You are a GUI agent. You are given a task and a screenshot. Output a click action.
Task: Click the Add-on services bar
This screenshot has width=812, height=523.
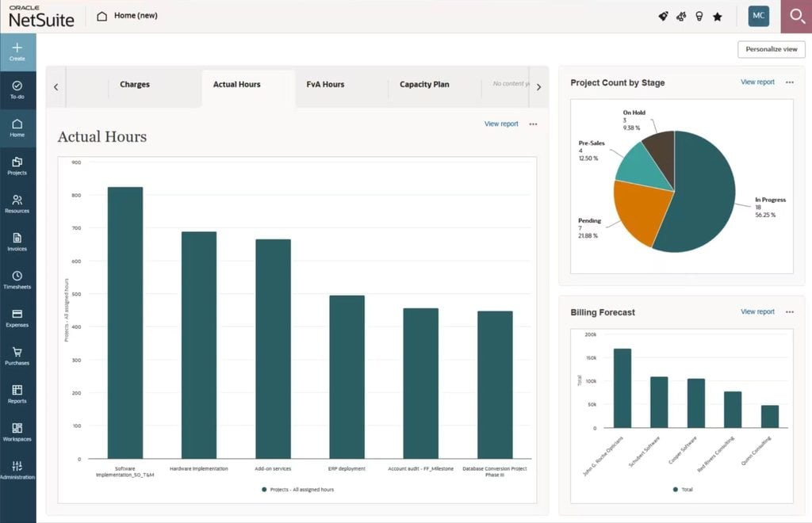273,349
